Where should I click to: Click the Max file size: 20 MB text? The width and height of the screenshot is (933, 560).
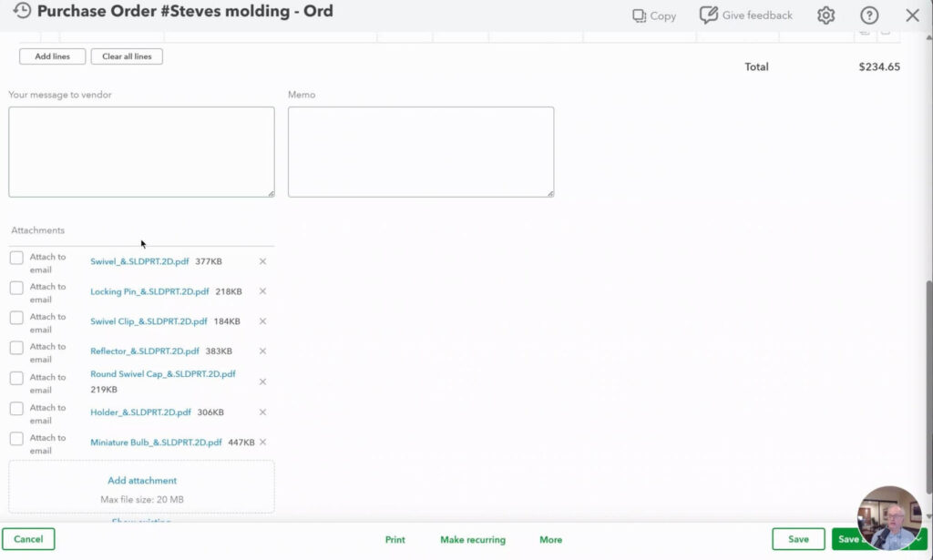tap(142, 500)
